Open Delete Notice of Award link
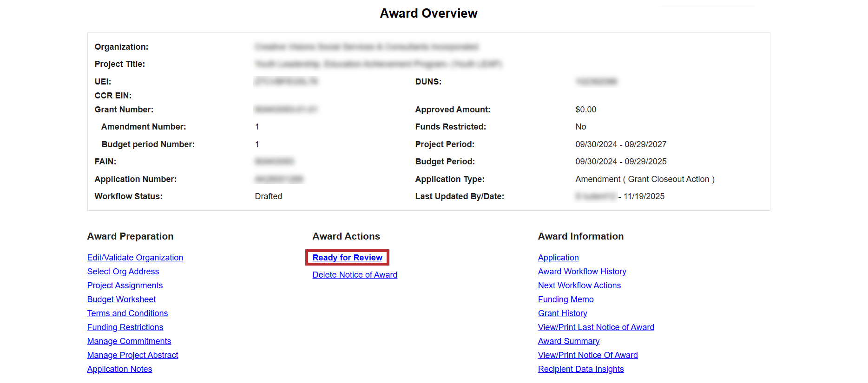This screenshot has height=383, width=868. pos(355,275)
